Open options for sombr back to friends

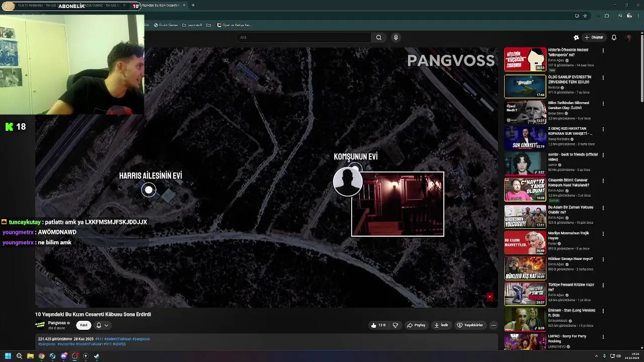pyautogui.click(x=603, y=155)
